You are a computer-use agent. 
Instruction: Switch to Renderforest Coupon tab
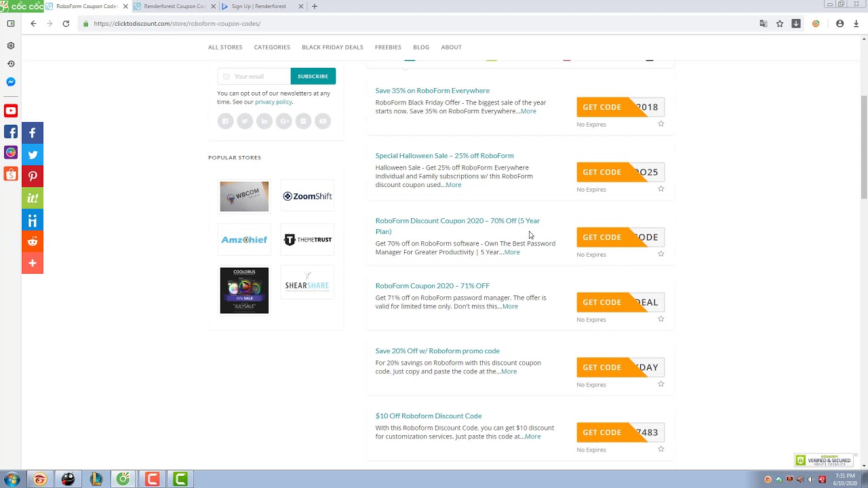point(175,6)
